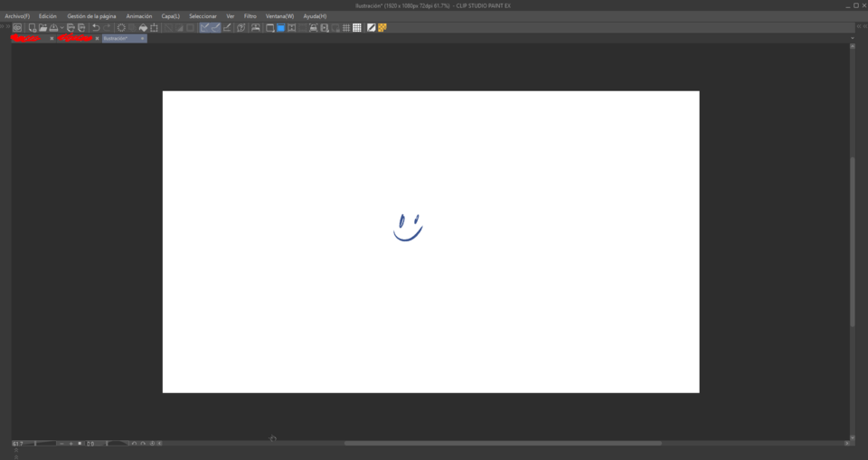The height and width of the screenshot is (460, 868).
Task: Toggle Snap to Ruler
Action: tap(205, 28)
